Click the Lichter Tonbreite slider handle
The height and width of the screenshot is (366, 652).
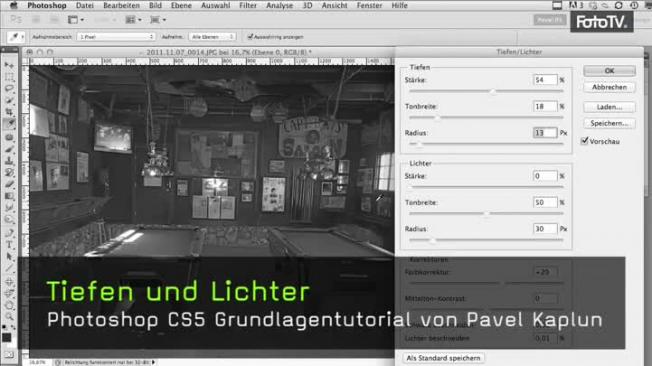(487, 214)
